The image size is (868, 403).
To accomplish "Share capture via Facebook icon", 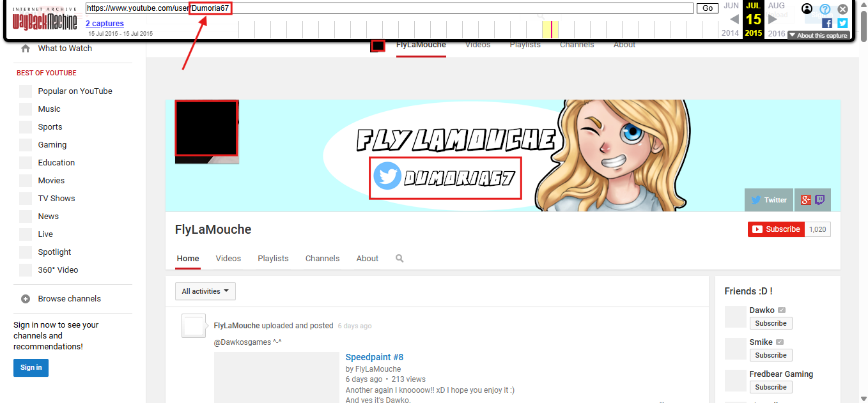I will click(827, 23).
